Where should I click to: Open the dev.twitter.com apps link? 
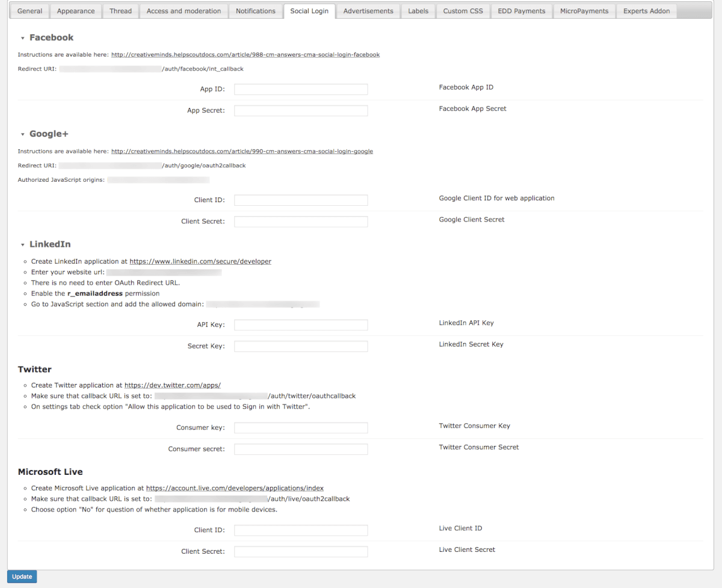(x=173, y=385)
